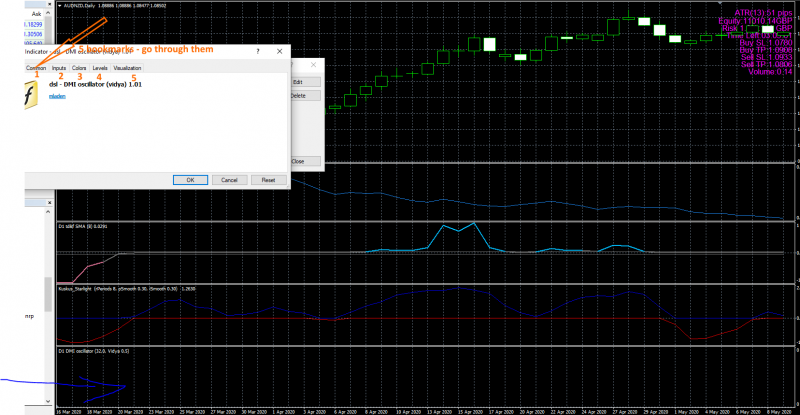This screenshot has height=415, width=800.
Task: Click the left panel vertical scrollbar thumb
Action: [x=48, y=295]
